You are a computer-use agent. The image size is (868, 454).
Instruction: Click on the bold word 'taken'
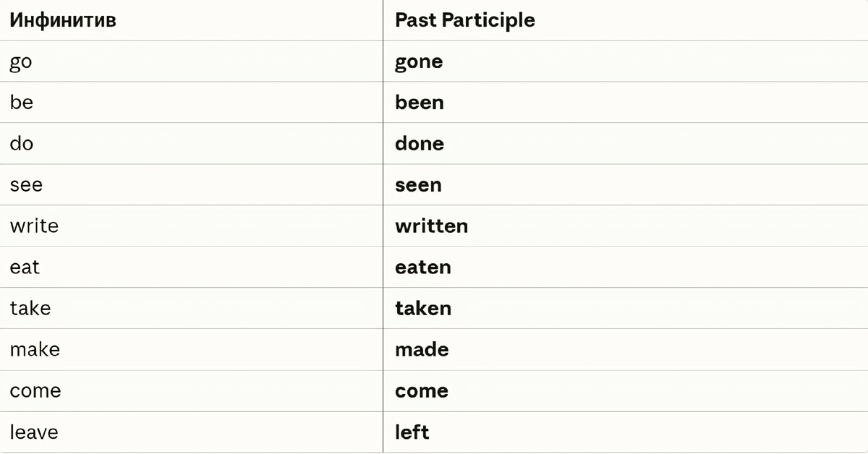pyautogui.click(x=423, y=309)
